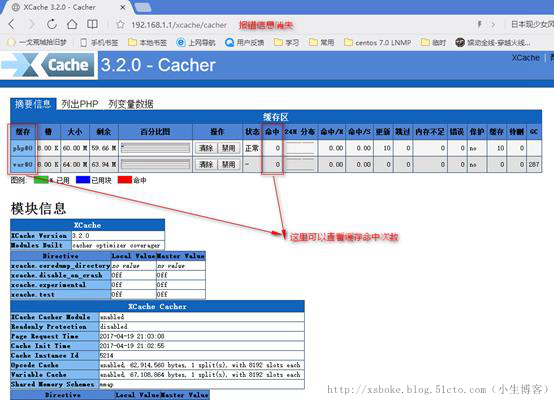The height and width of the screenshot is (400, 554).
Task: Click the blue 已用块 legend swatch
Action: click(x=83, y=180)
